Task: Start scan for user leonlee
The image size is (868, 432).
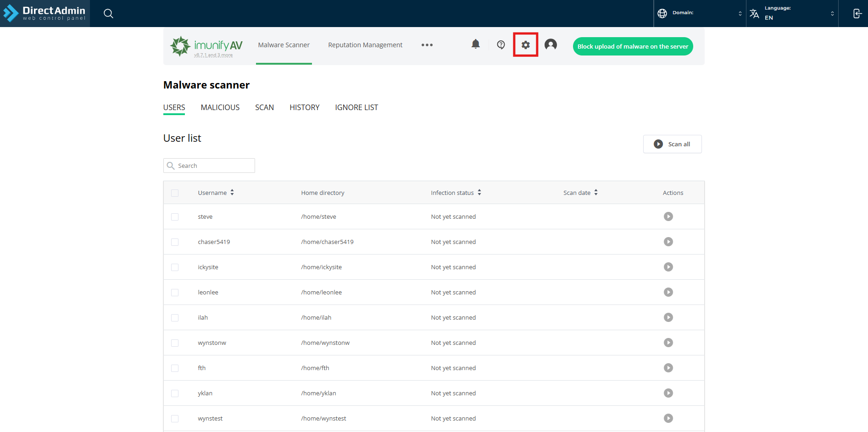Action: tap(668, 292)
